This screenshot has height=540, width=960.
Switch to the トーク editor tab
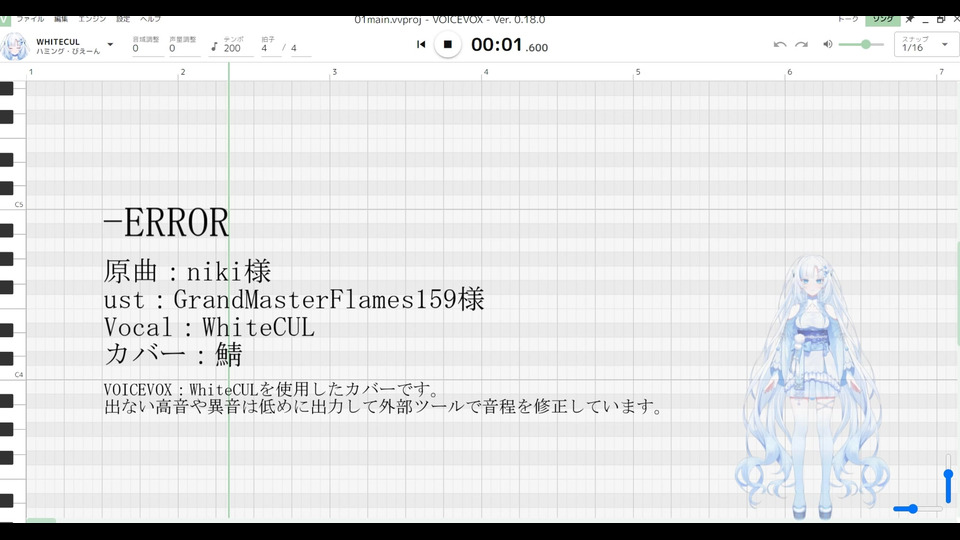848,19
